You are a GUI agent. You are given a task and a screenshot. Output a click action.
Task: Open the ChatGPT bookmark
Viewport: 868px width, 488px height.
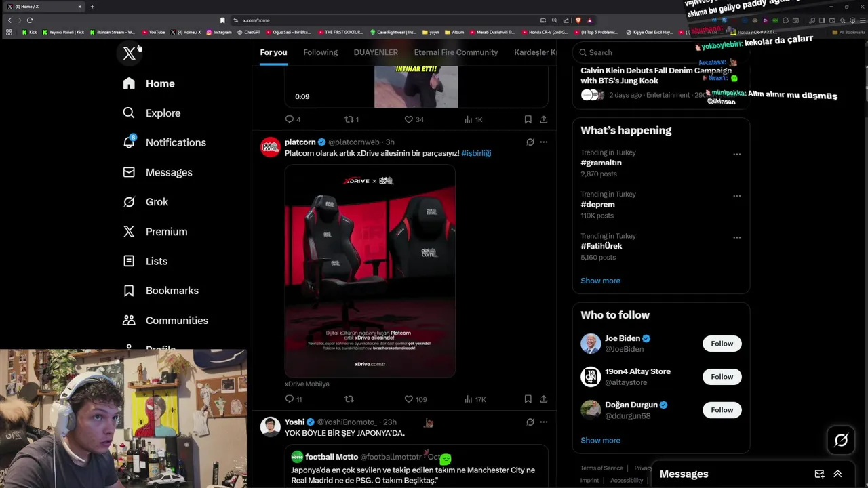coord(249,32)
